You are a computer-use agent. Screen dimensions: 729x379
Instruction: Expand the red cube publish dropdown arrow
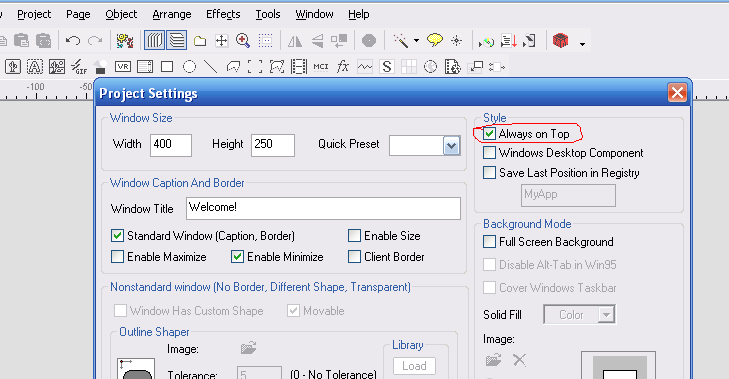click(x=582, y=44)
